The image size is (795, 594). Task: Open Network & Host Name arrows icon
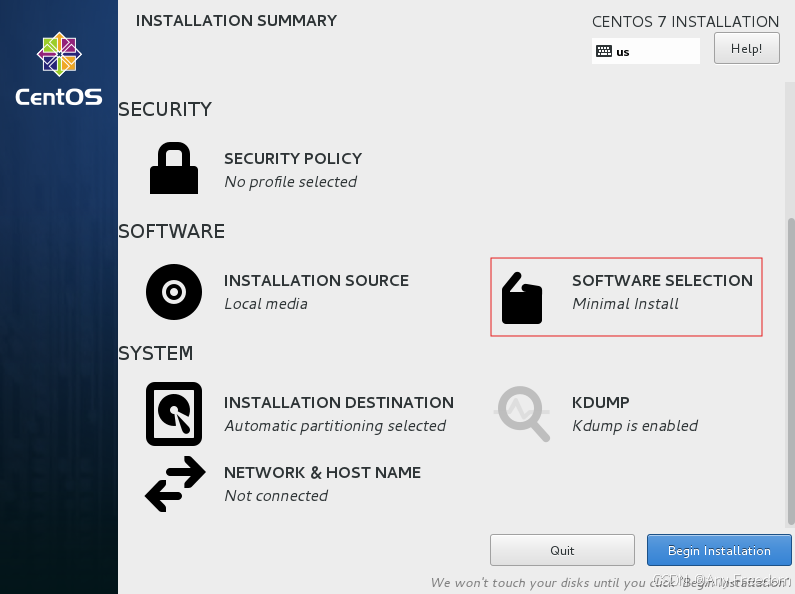(x=175, y=484)
